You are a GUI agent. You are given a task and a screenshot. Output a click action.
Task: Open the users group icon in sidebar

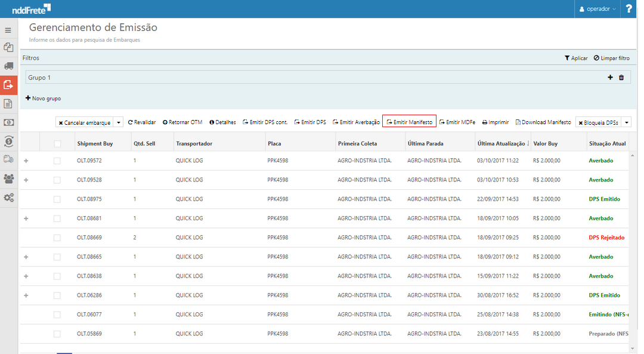[x=8, y=178]
